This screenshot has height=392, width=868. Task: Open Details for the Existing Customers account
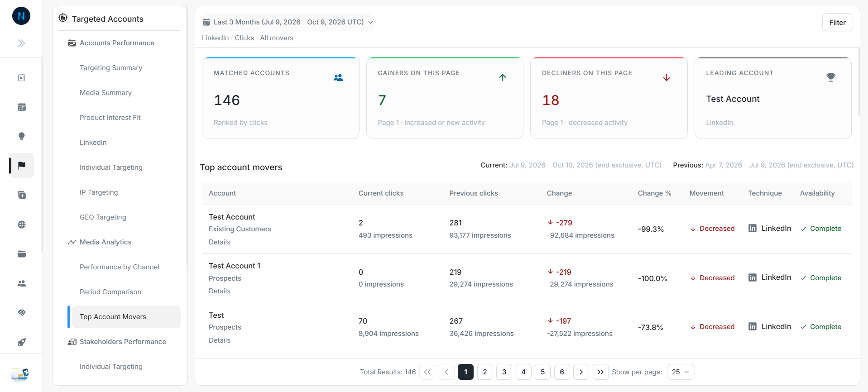[220, 242]
